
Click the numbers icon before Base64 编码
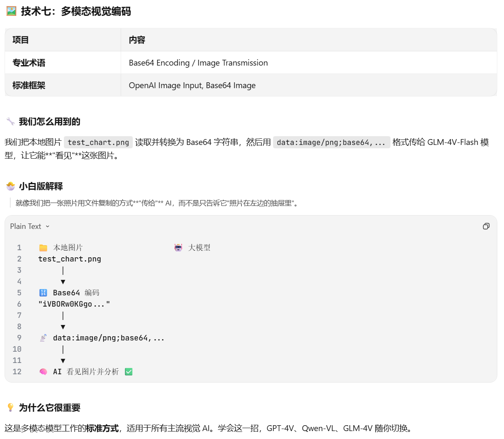pyautogui.click(x=43, y=293)
